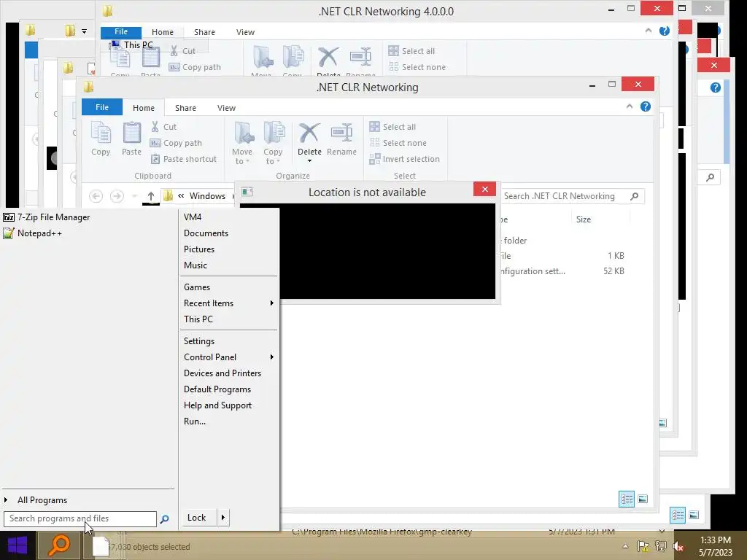The height and width of the screenshot is (560, 747).
Task: Close the Location is not available dialog
Action: [484, 189]
